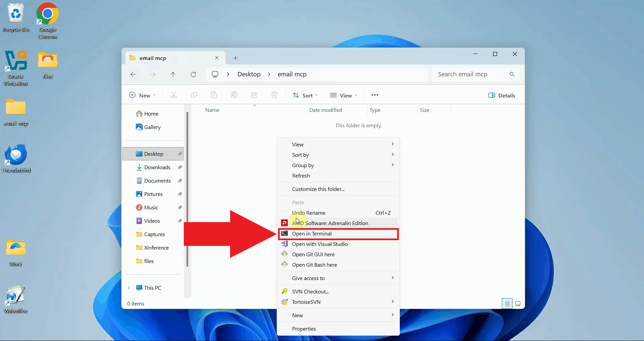This screenshot has width=644, height=341.
Task: Go up one folder level with Up arrow
Action: coord(173,74)
